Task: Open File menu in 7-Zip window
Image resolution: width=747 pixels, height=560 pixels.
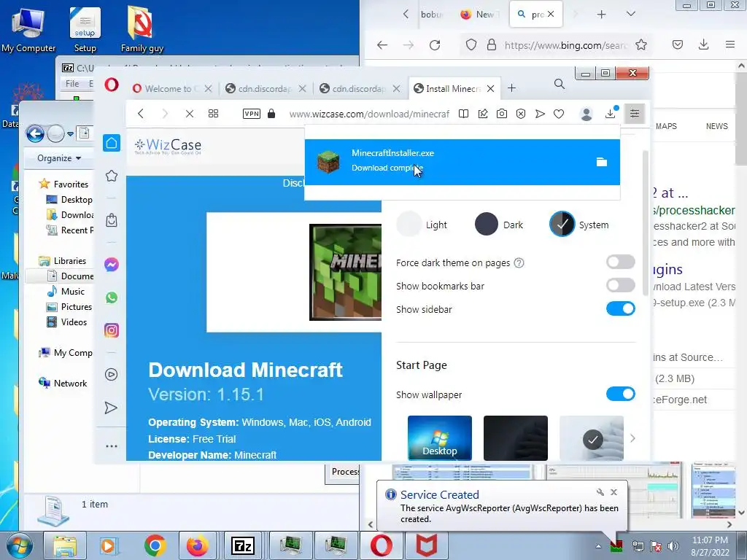Action: (72, 84)
